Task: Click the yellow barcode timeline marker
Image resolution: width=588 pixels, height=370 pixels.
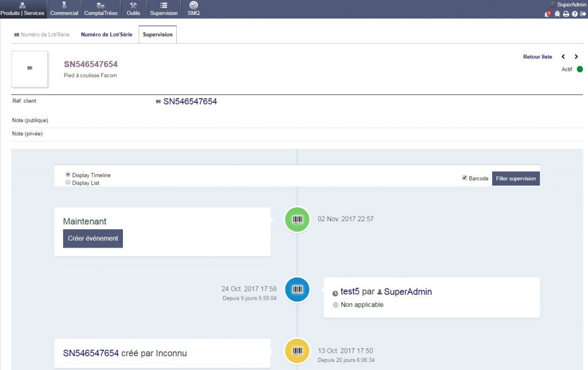Action: 297,351
